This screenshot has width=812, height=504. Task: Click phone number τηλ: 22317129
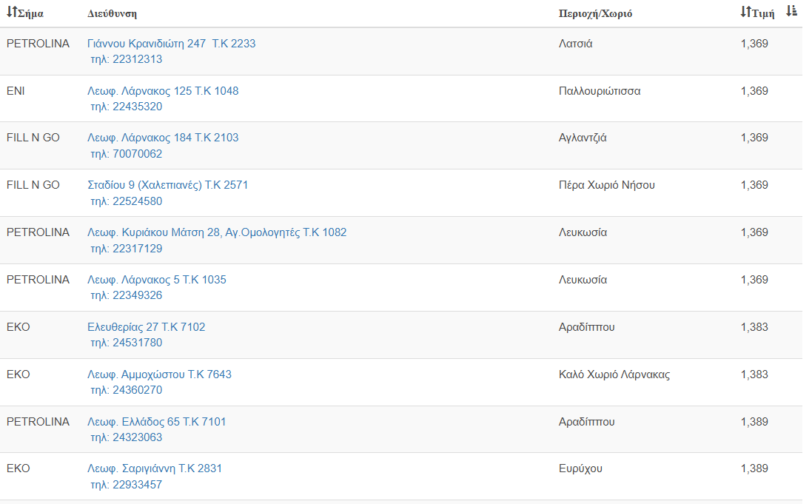point(127,249)
